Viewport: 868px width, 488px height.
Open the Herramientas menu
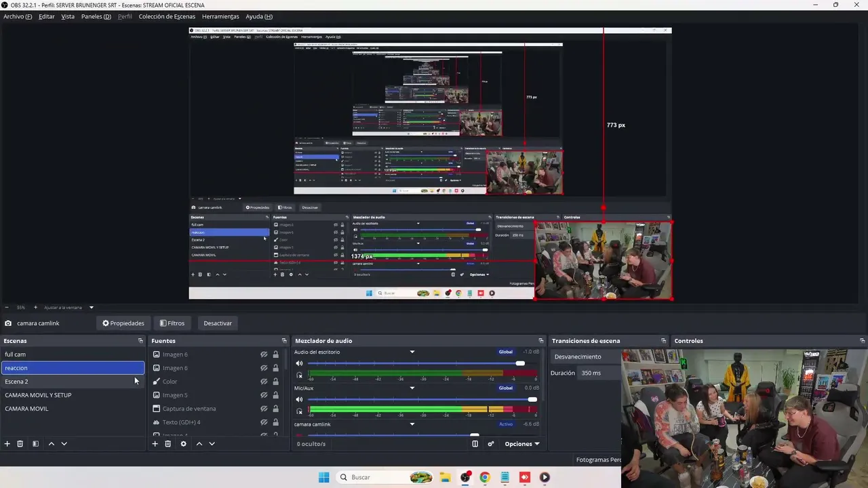[x=220, y=16]
